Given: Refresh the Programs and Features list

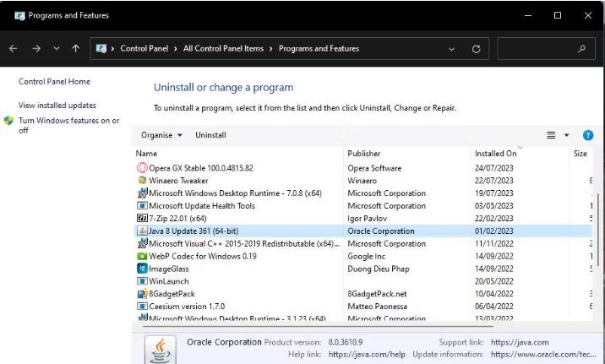Looking at the screenshot, I should click(476, 49).
